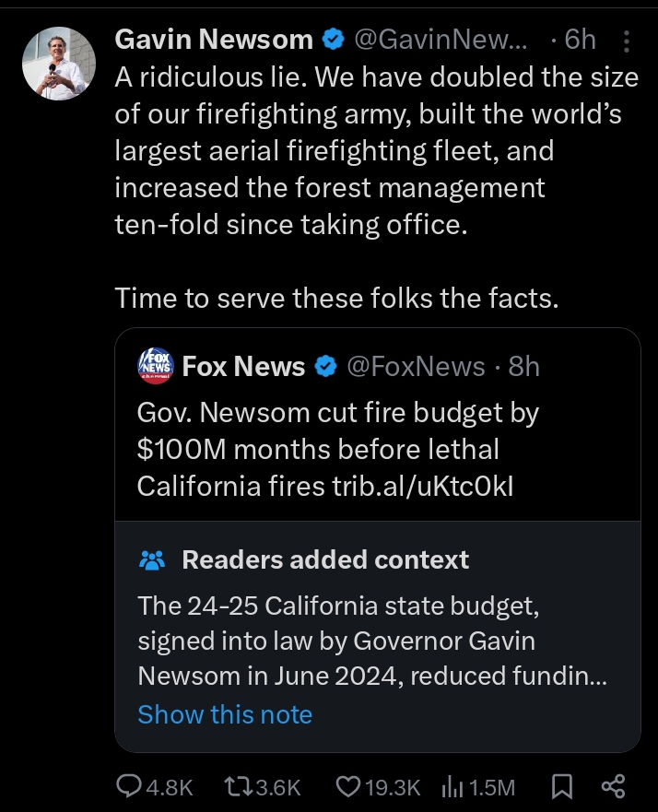The height and width of the screenshot is (812, 658).
Task: Click the 6h timestamp
Action: coord(580,40)
